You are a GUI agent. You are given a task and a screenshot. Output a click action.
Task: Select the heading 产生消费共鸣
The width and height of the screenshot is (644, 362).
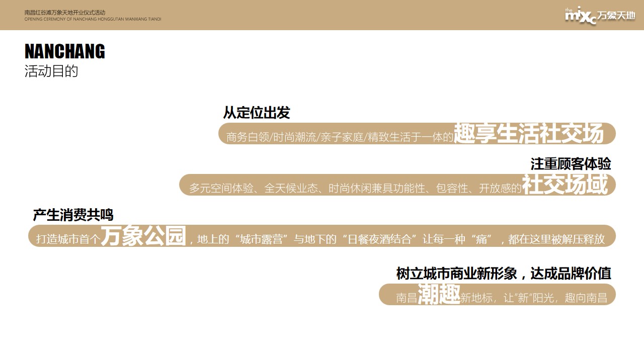[73, 215]
